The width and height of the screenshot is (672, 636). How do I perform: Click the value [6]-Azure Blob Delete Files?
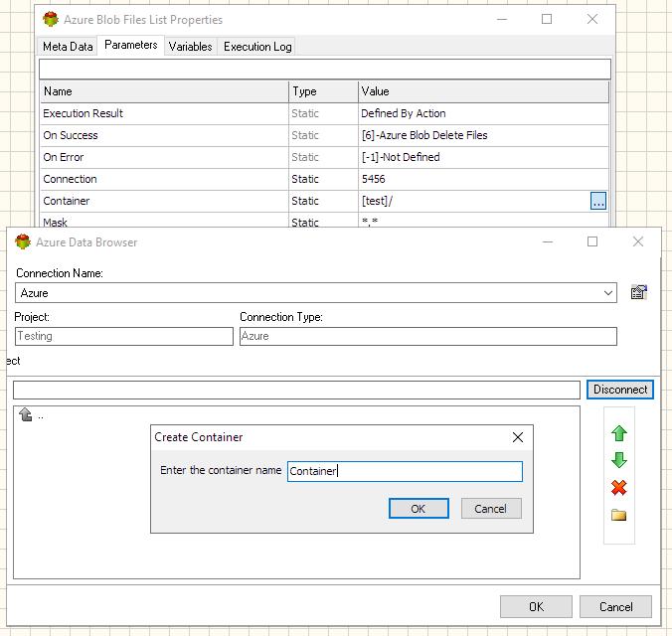[x=424, y=135]
